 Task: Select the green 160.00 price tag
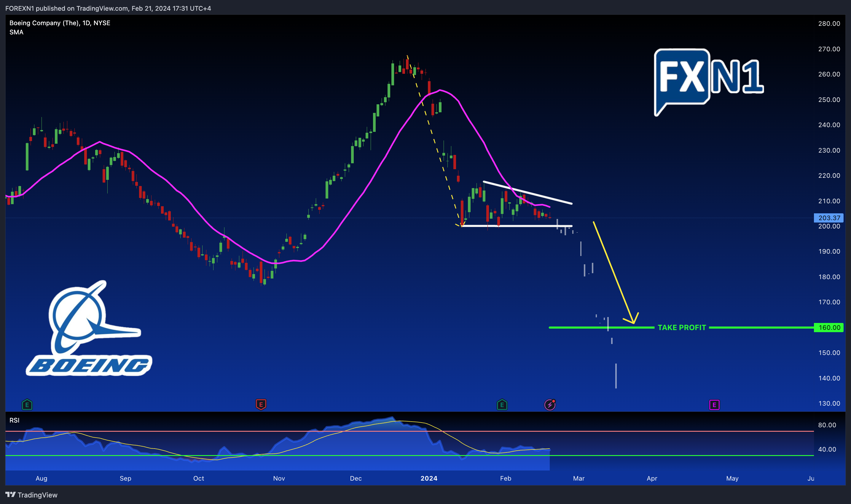pyautogui.click(x=828, y=327)
